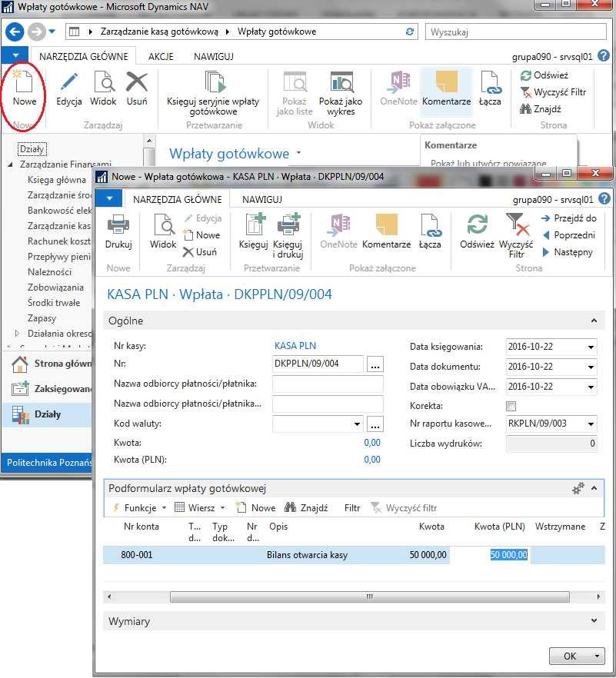Select 800-001 account cell
Screen dimensions: 616x678
point(137,555)
